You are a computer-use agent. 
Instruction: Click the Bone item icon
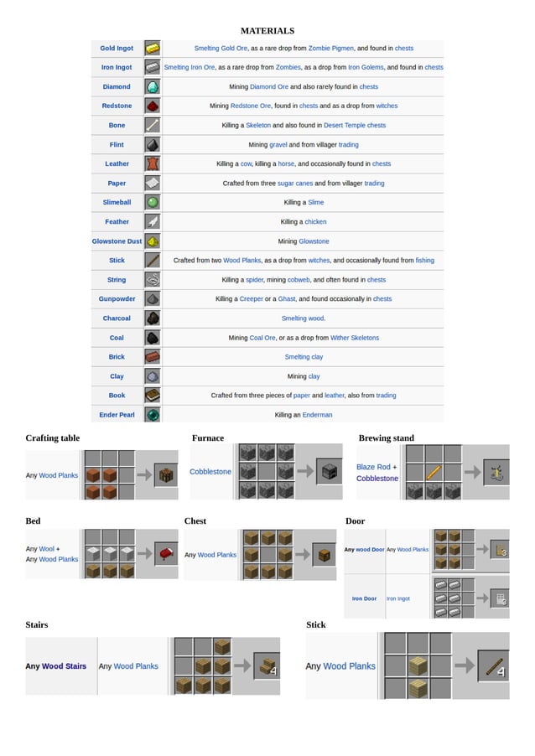click(153, 126)
